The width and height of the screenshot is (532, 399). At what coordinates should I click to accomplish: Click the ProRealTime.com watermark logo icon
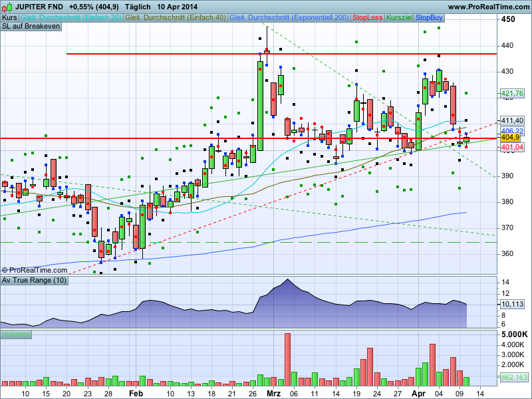tap(5, 270)
